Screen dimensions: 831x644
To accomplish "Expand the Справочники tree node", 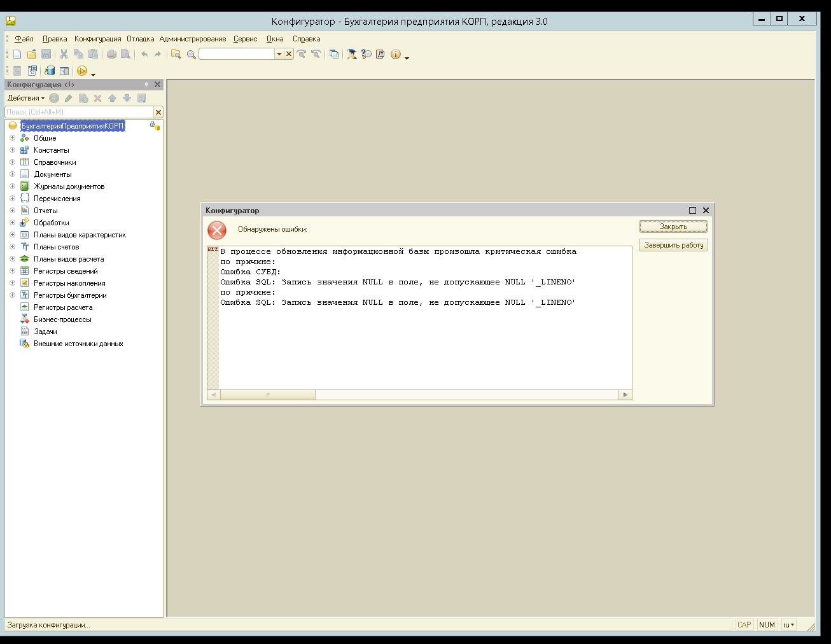I will pyautogui.click(x=12, y=162).
